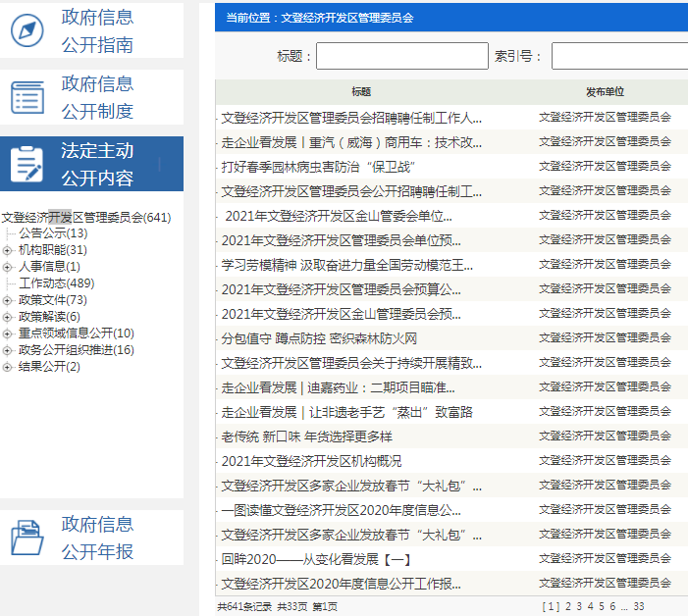Click the compass icon for 政府信息公开指南

[x=27, y=30]
